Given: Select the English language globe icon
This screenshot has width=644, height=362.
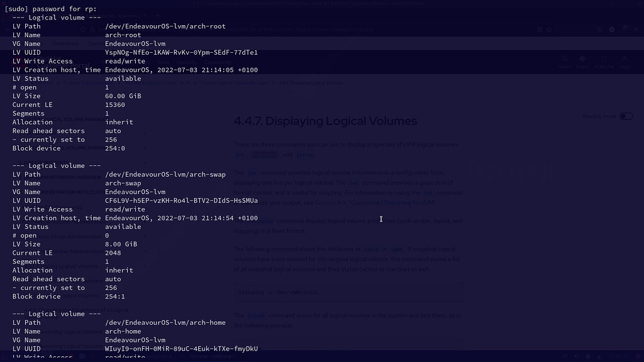Looking at the screenshot, I should [x=582, y=58].
